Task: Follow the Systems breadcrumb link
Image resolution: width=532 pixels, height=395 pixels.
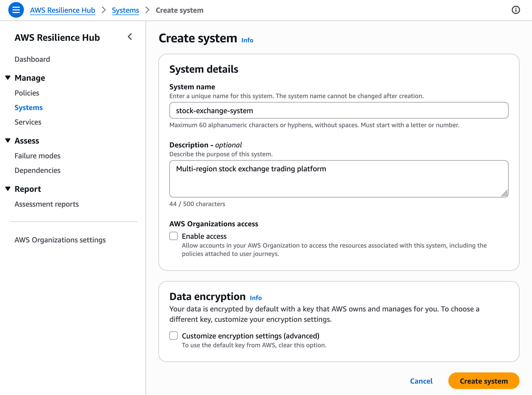Action: point(125,10)
